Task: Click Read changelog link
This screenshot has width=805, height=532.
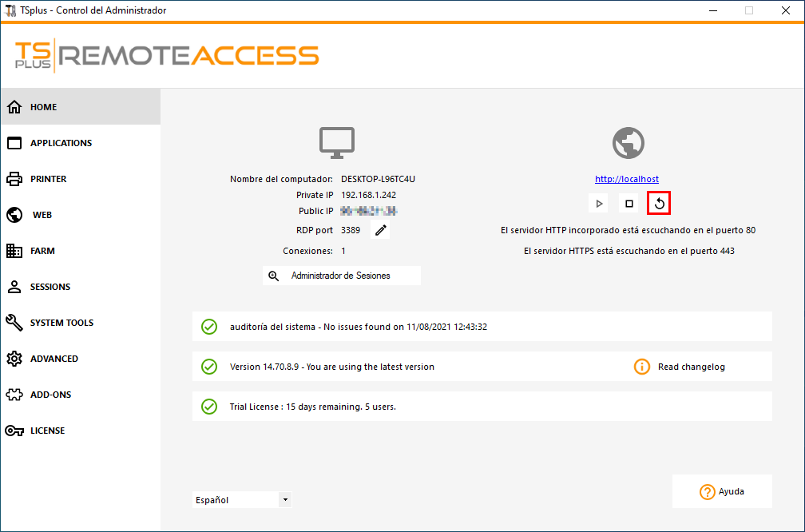Action: coord(691,367)
